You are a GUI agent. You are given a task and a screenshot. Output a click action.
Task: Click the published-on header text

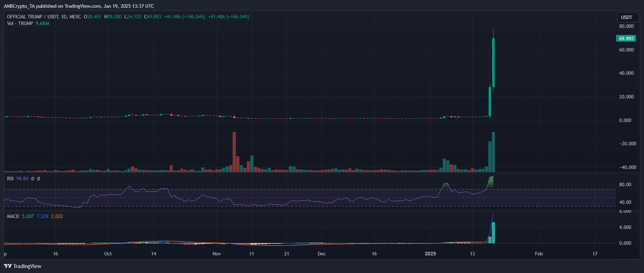(79, 6)
